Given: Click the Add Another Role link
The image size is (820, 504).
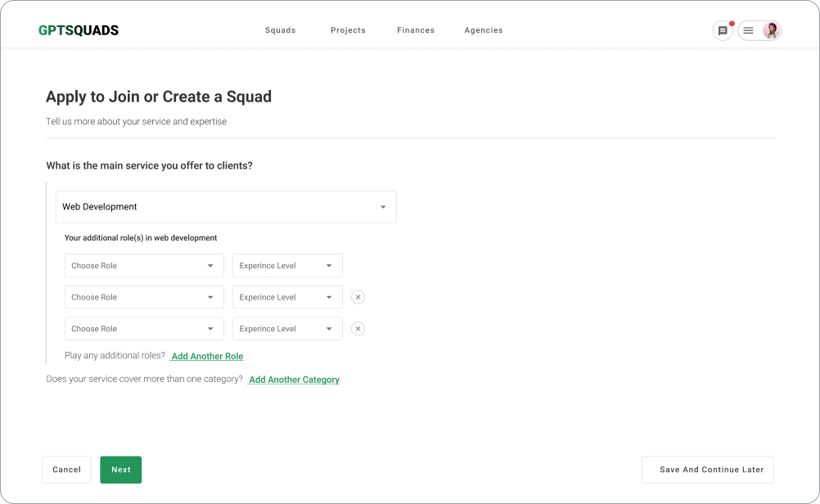Looking at the screenshot, I should point(207,356).
